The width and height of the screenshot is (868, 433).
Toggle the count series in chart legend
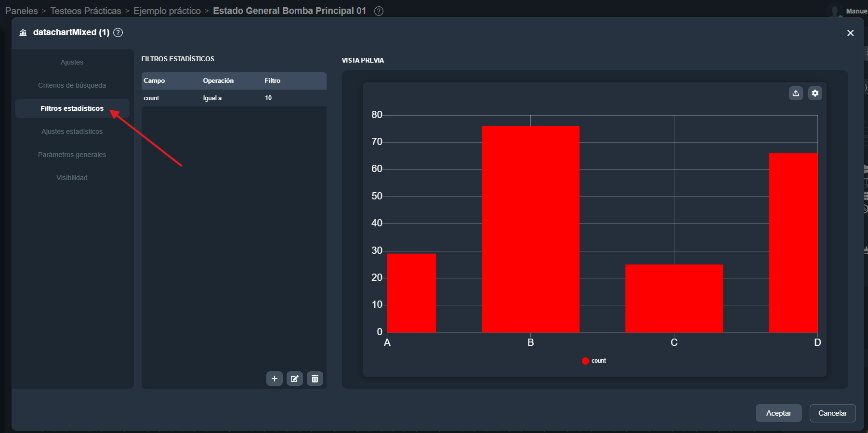point(594,361)
